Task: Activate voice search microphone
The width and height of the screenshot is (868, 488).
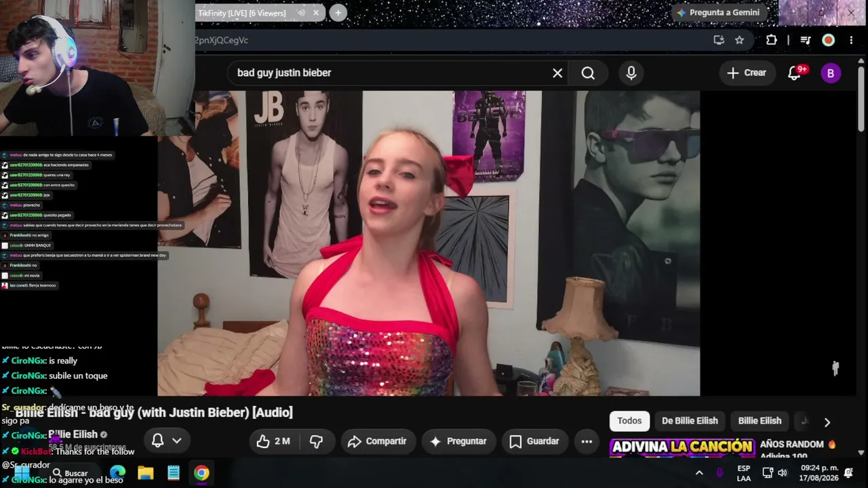Action: point(631,73)
